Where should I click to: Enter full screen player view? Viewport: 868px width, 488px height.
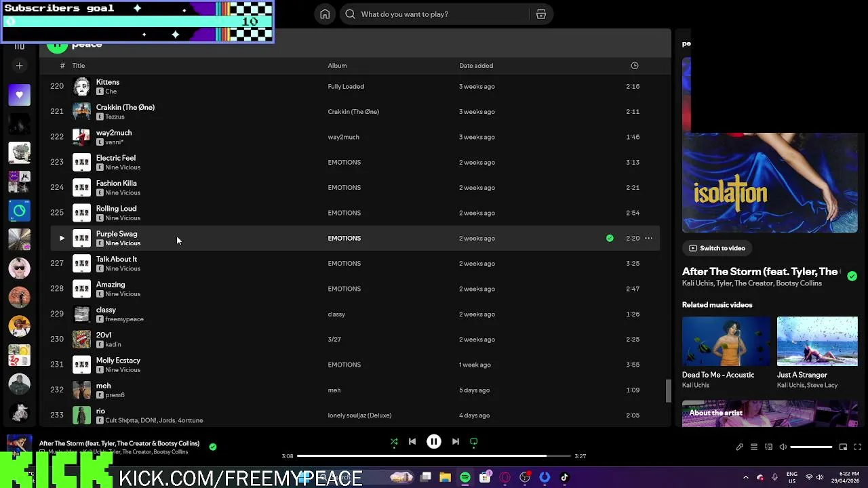[857, 447]
